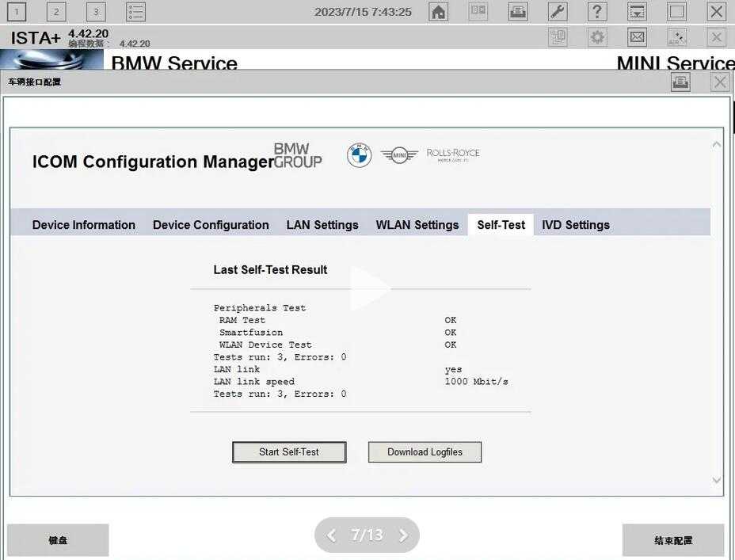The height and width of the screenshot is (560, 735).
Task: Click the gear settings icon in second toolbar row
Action: click(x=597, y=37)
